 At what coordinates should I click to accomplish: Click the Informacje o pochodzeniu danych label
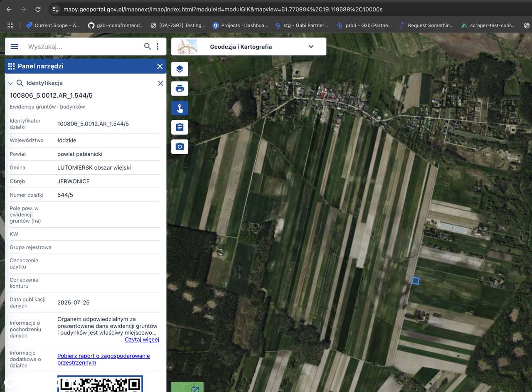click(x=25, y=329)
